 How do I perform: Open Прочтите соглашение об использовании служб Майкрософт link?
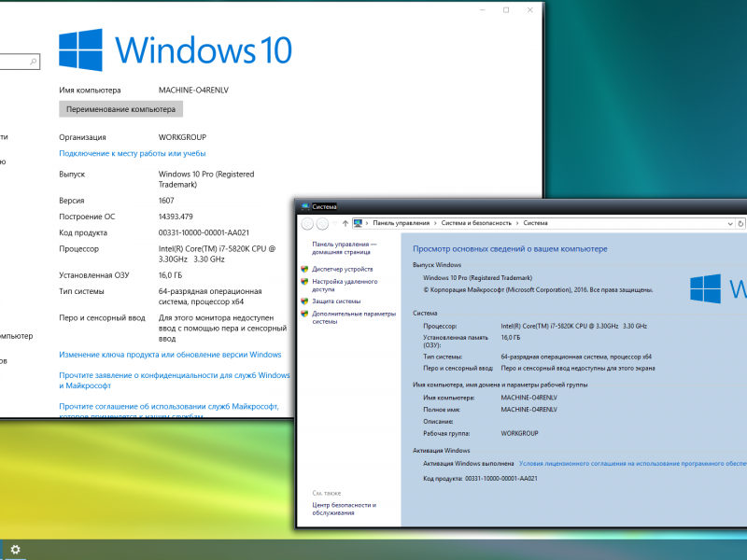[x=169, y=411]
